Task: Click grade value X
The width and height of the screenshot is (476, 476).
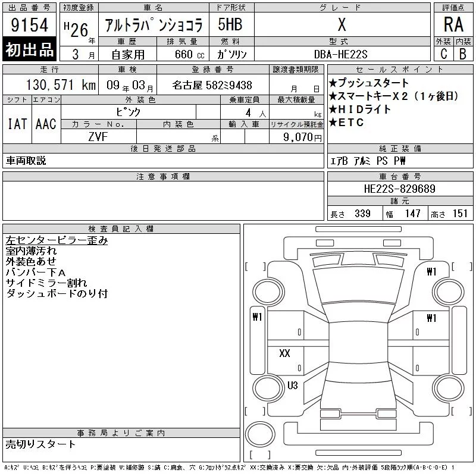Action: [x=342, y=24]
